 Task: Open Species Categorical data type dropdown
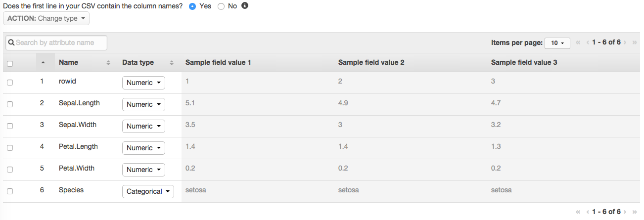148,191
